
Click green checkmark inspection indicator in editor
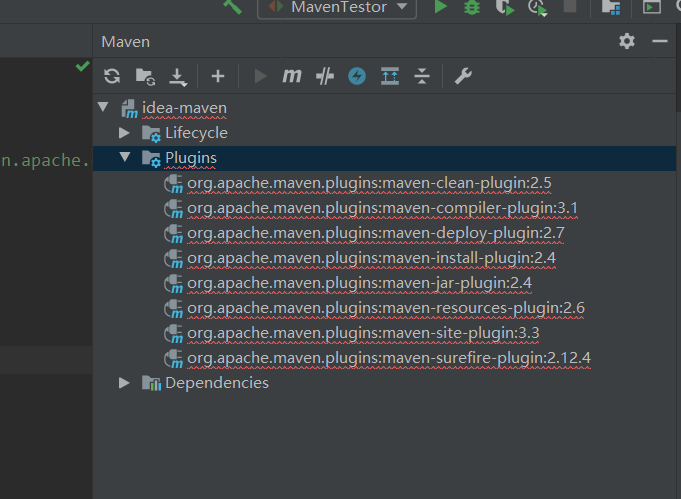tap(83, 66)
